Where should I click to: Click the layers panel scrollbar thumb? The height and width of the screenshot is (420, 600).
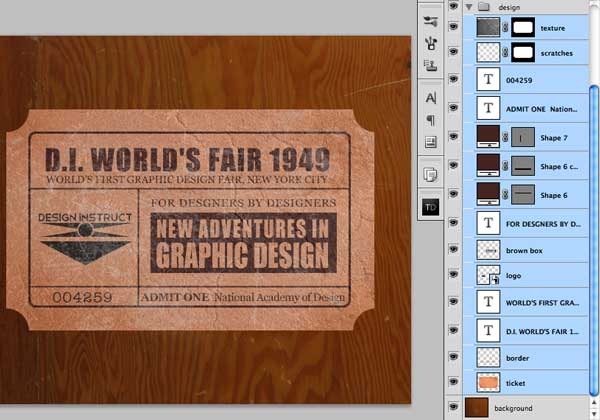[594, 241]
